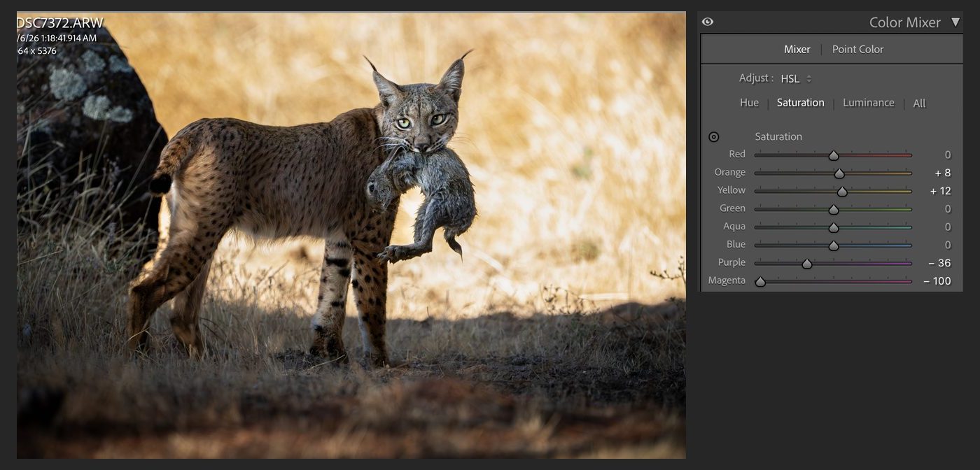This screenshot has width=980, height=470.
Task: Click the Yellow value + 12
Action: tap(940, 191)
